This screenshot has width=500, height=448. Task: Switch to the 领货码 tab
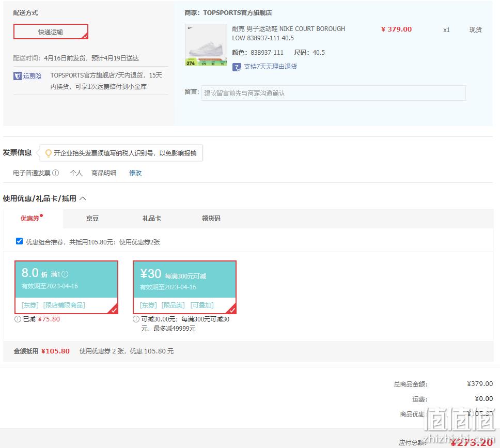(211, 218)
